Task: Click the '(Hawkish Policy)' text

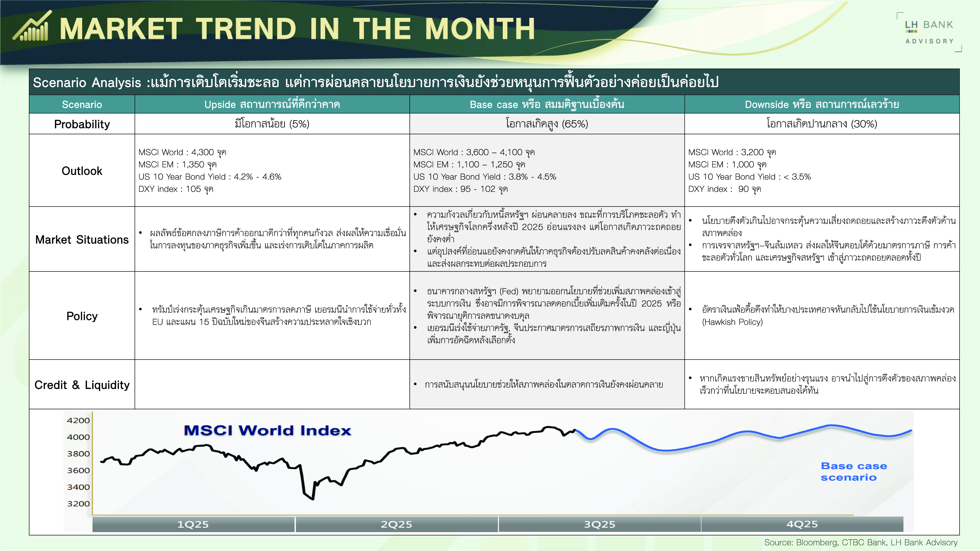Action: [x=732, y=322]
